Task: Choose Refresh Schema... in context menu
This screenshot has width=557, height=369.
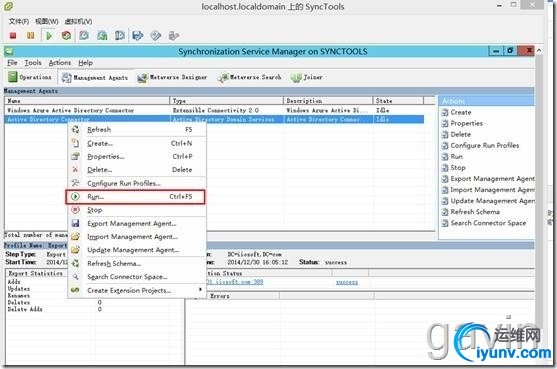Action: [x=136, y=264]
